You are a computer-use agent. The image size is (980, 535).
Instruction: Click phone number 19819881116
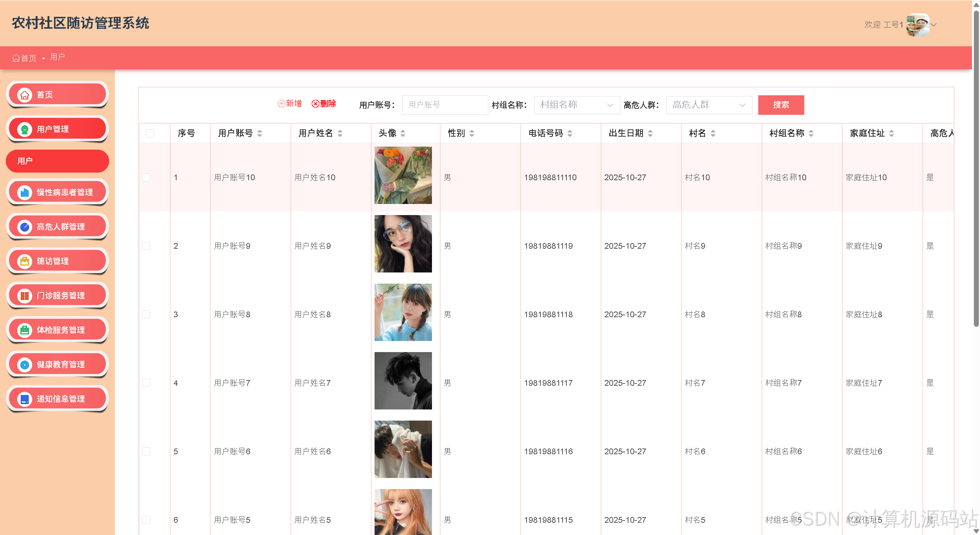pos(548,452)
